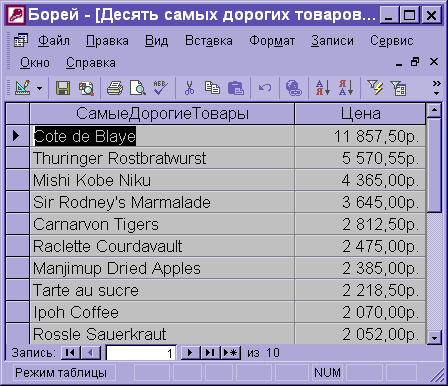448x386 pixels.
Task: Click the row selector for Mishi Kobe Niku
Action: pyautogui.click(x=18, y=180)
